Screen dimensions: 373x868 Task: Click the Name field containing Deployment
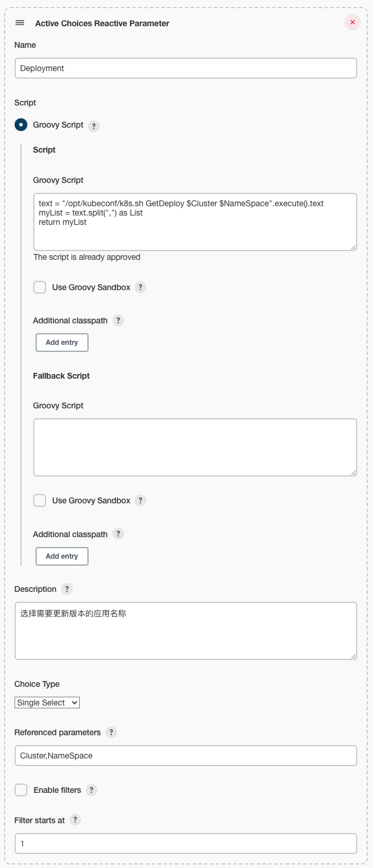185,68
